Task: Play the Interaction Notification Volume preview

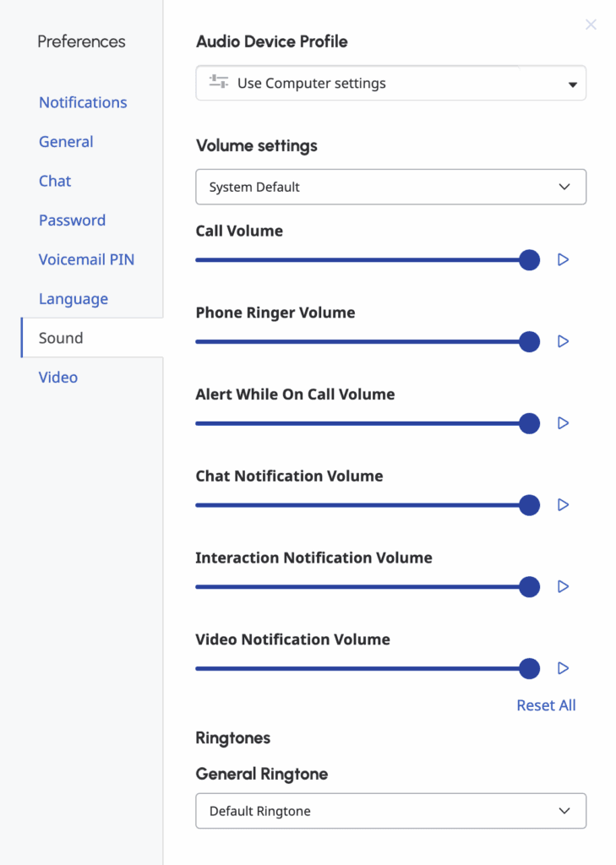Action: [563, 586]
